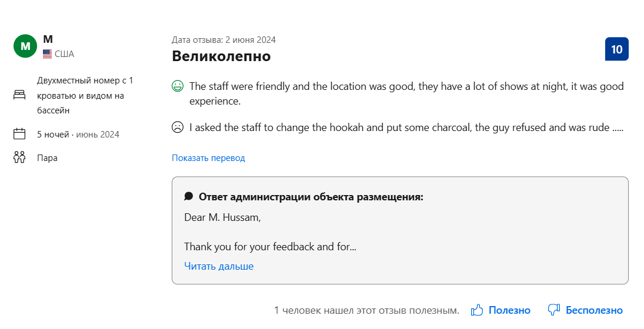This screenshot has width=644, height=329.
Task: Click the blue score badge 10
Action: tap(616, 49)
